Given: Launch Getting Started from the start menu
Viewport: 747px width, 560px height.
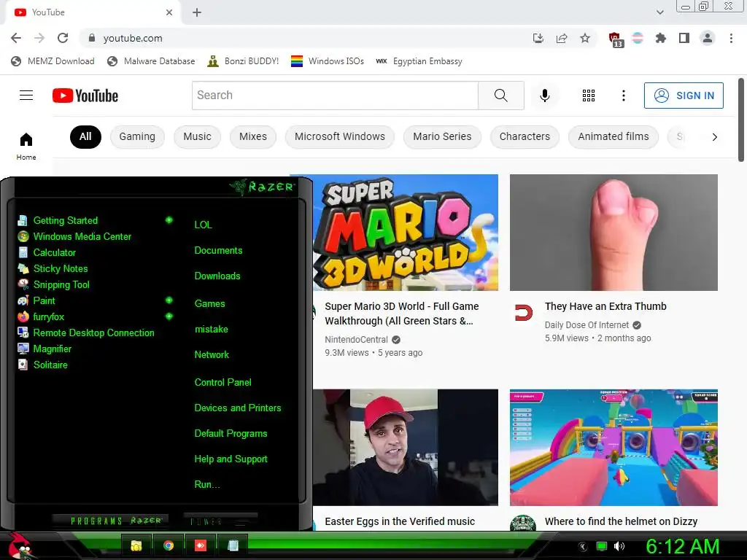Looking at the screenshot, I should click(x=65, y=220).
